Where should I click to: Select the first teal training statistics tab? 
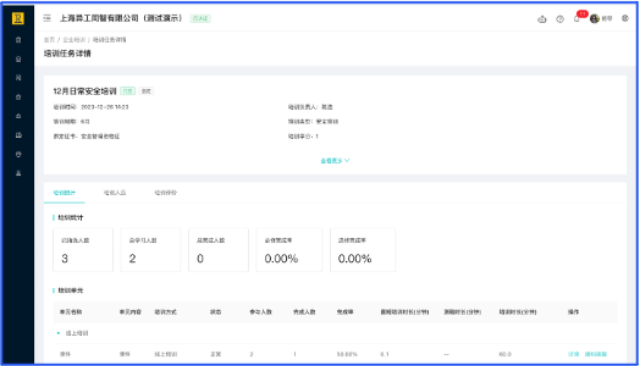64,193
